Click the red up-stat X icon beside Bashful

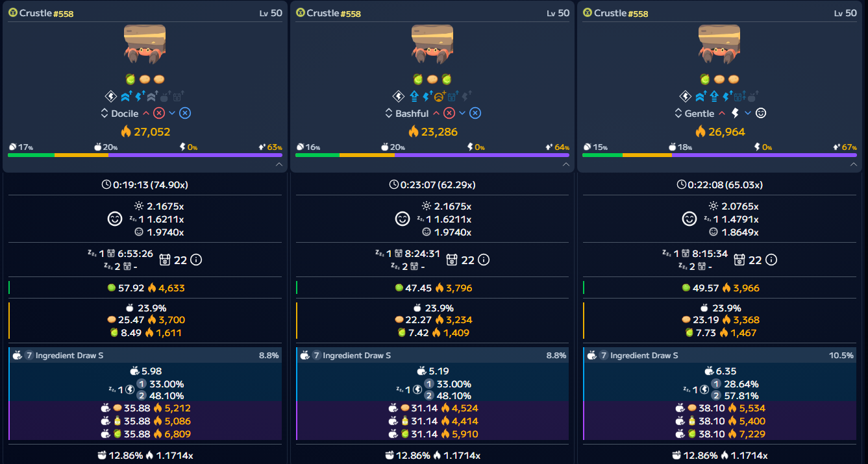tap(449, 114)
